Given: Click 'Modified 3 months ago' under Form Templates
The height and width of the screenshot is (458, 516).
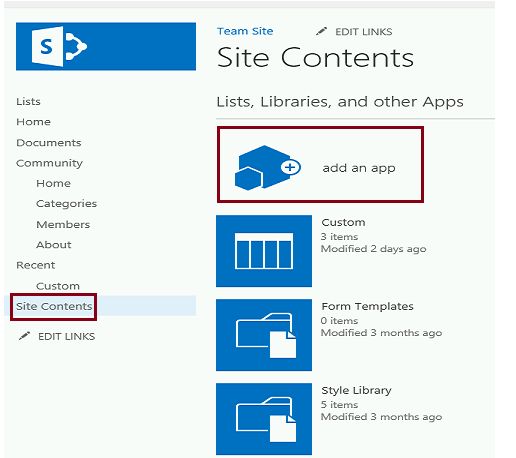Looking at the screenshot, I should tap(381, 333).
